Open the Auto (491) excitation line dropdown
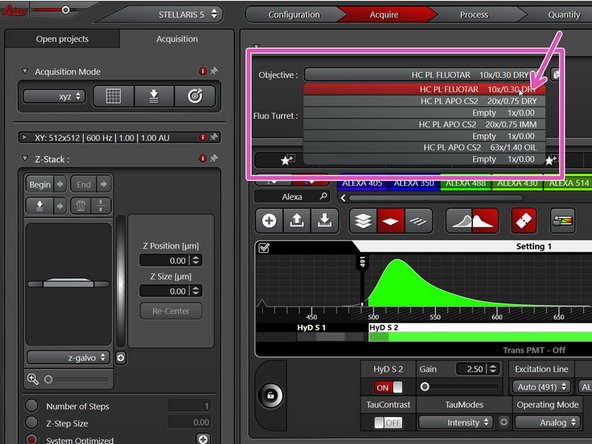The image size is (592, 444). pyautogui.click(x=541, y=387)
